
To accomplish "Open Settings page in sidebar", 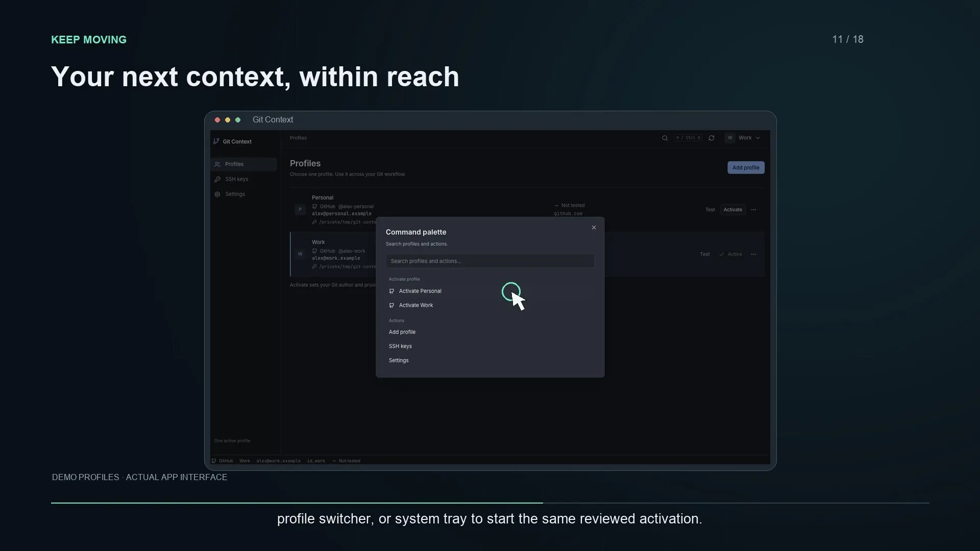I will click(244, 194).
